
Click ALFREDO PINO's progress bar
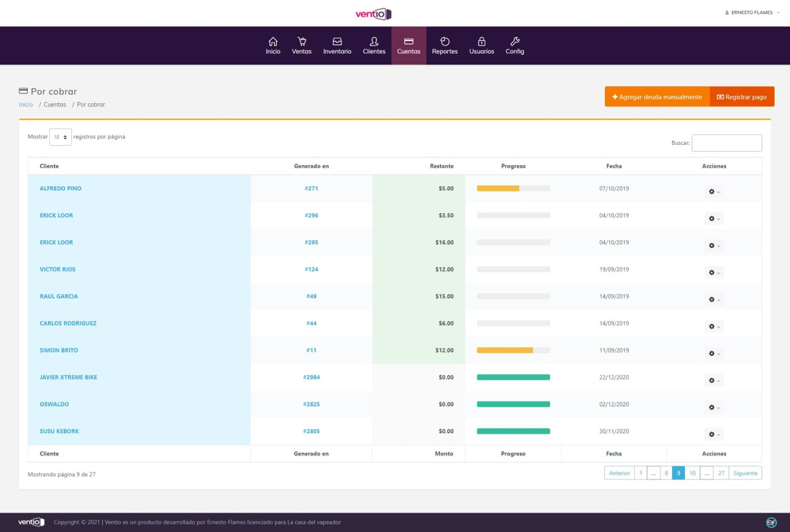pos(513,188)
